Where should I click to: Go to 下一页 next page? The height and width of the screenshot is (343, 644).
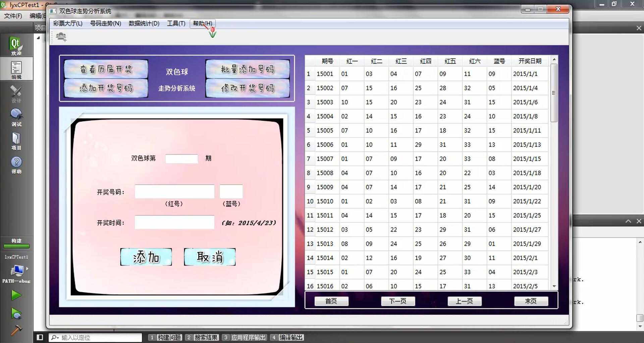398,301
